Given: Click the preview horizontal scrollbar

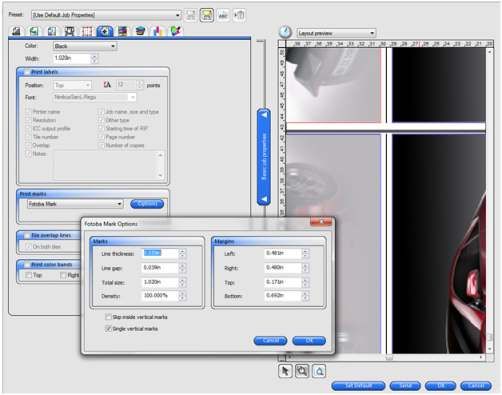Looking at the screenshot, I should coord(386,357).
